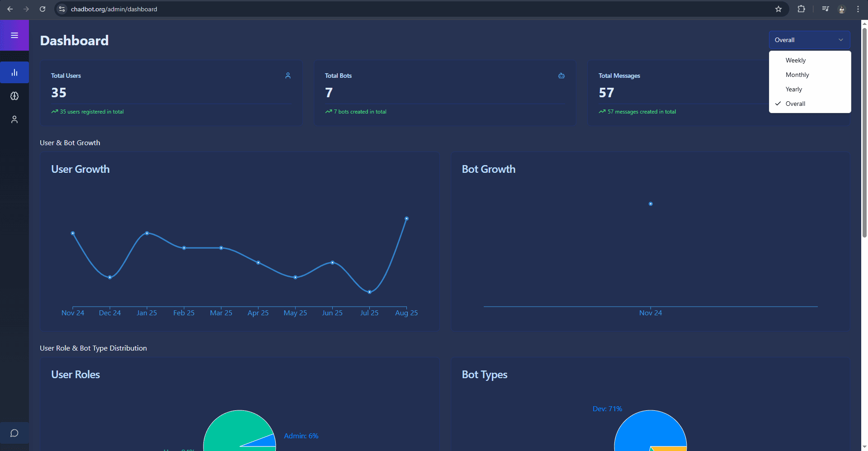Open the browser extensions icon
The image size is (868, 451).
click(x=801, y=9)
